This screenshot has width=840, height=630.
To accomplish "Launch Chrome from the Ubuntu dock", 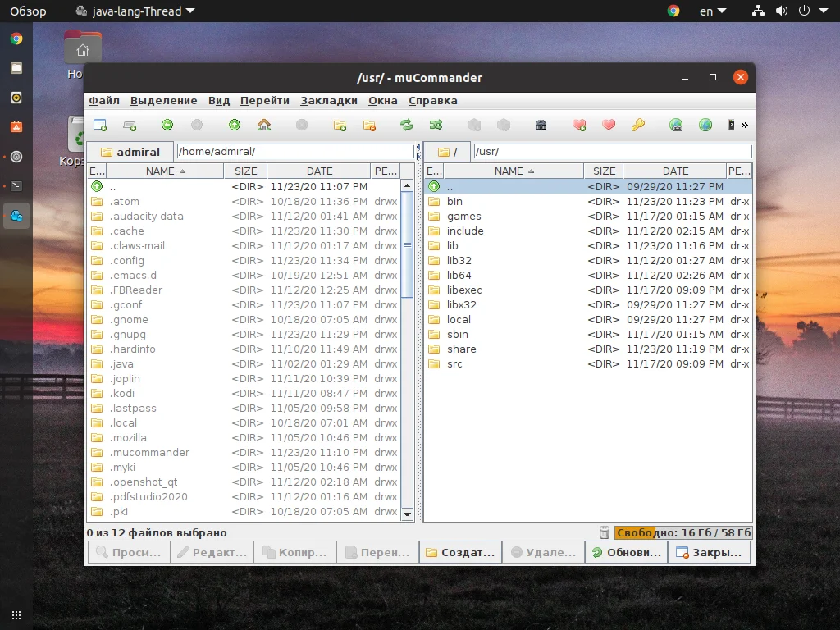I will 15,37.
